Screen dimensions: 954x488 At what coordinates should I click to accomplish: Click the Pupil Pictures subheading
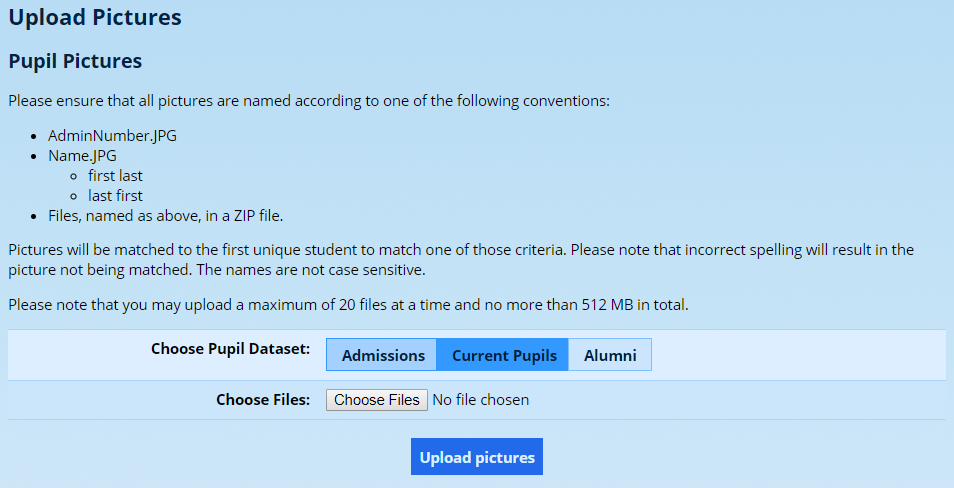click(x=75, y=61)
